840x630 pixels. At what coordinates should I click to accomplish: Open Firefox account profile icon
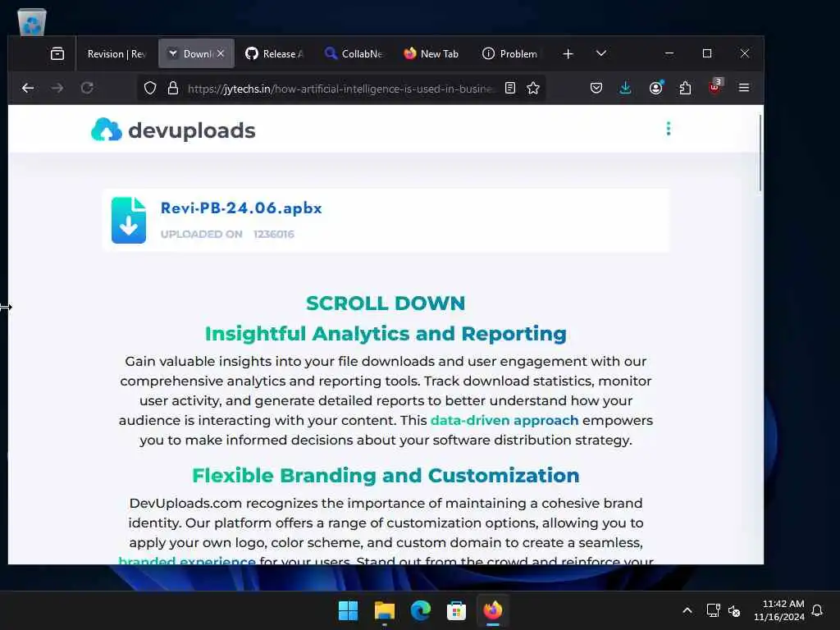(655, 88)
